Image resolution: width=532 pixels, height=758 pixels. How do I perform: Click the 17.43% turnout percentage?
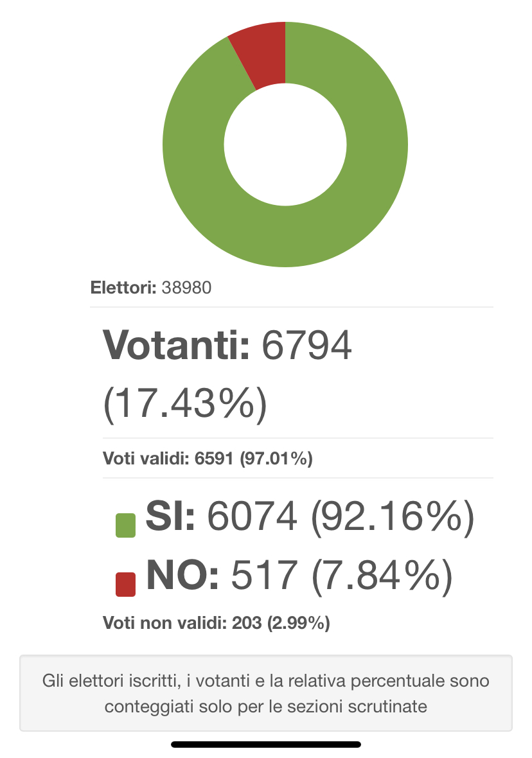point(185,404)
